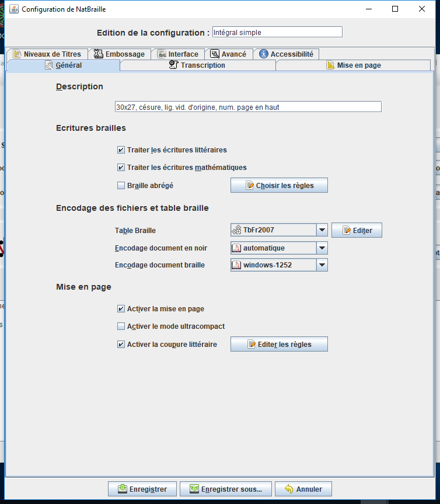Click the pencil icon on the Editer button
Screen dimensions: 440x504
coord(347,230)
